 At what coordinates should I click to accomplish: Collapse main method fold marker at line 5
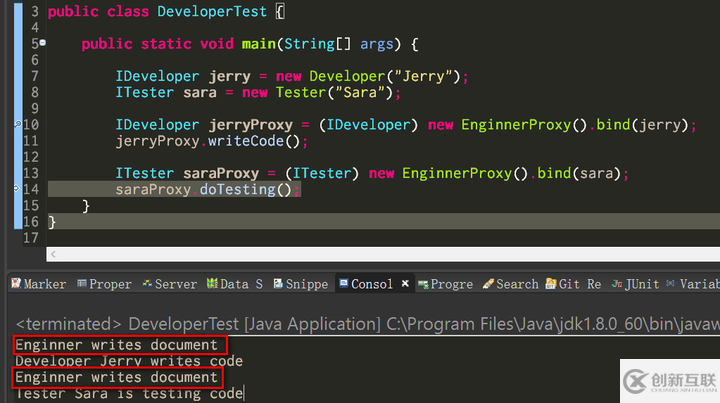click(43, 43)
